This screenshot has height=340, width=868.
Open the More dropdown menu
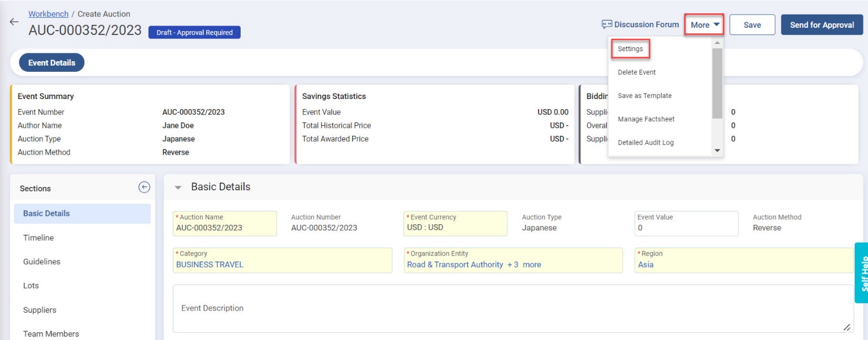[704, 25]
